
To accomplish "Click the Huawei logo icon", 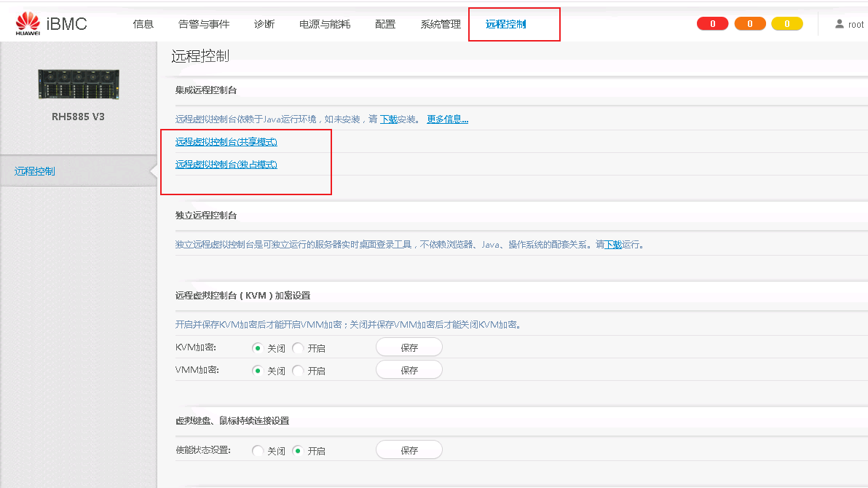I will tap(28, 22).
